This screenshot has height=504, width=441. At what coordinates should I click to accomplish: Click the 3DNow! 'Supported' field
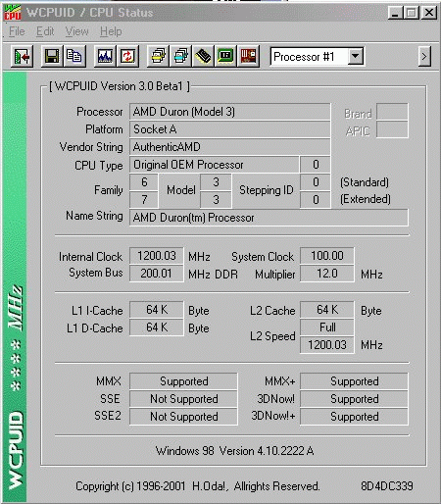[x=354, y=399]
